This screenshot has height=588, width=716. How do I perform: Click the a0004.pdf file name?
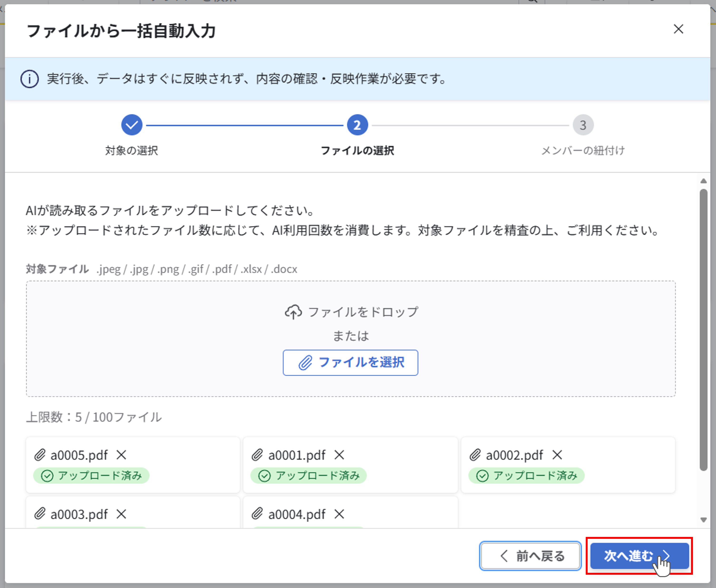point(297,515)
